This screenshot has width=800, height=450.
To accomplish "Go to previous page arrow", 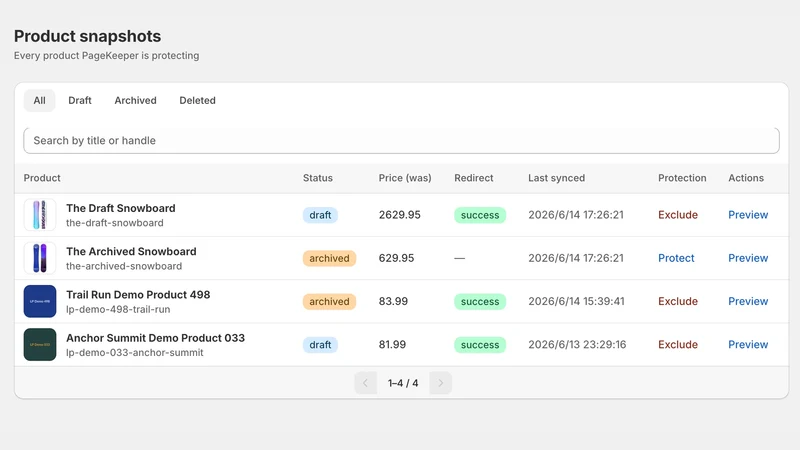I will pos(365,383).
